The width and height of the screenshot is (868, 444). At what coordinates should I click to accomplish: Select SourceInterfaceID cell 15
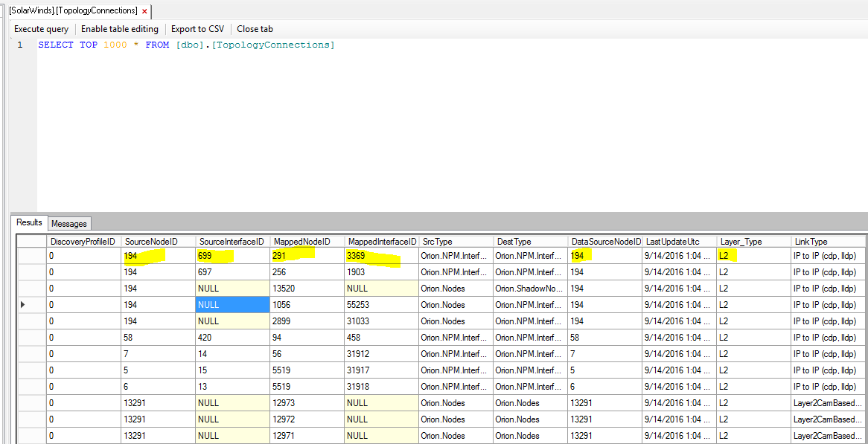(233, 370)
